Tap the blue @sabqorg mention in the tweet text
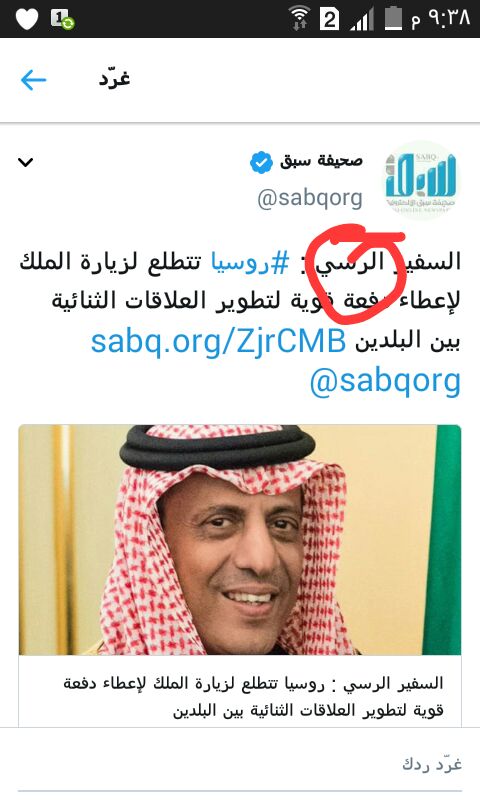The width and height of the screenshot is (480, 800). 385,382
